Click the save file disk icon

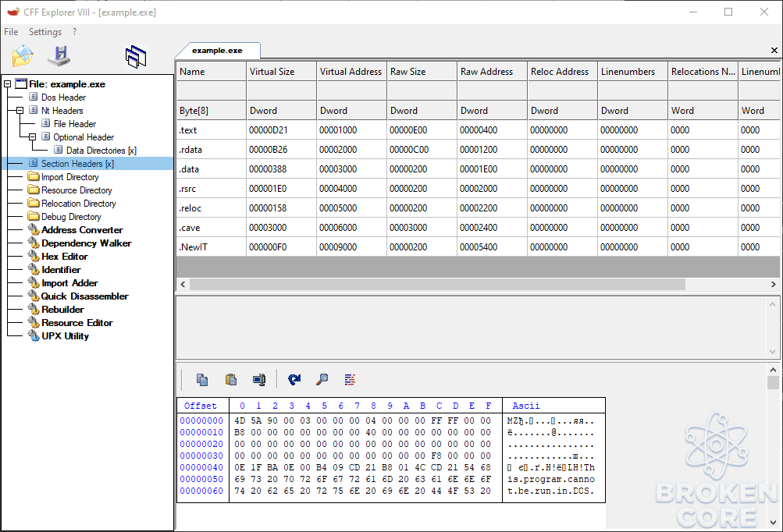pos(59,56)
